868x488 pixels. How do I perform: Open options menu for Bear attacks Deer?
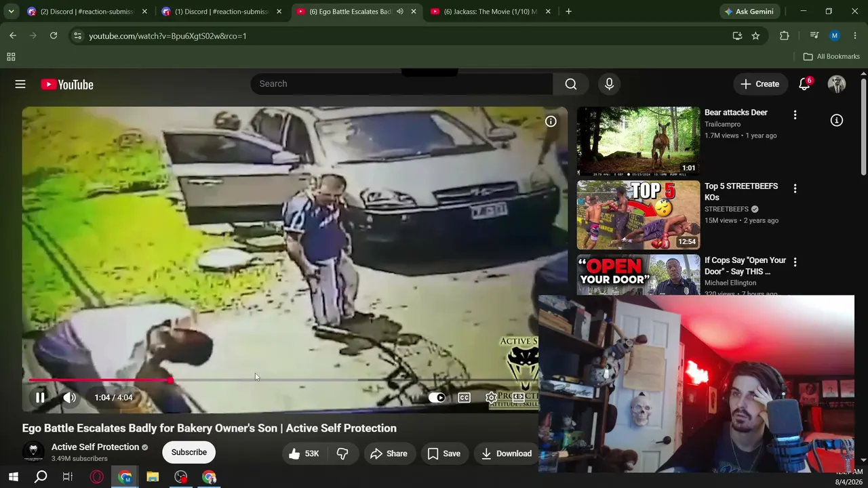pyautogui.click(x=795, y=115)
